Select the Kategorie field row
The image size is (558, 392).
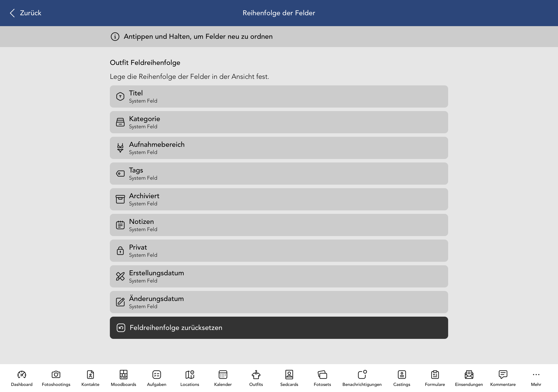[279, 122]
